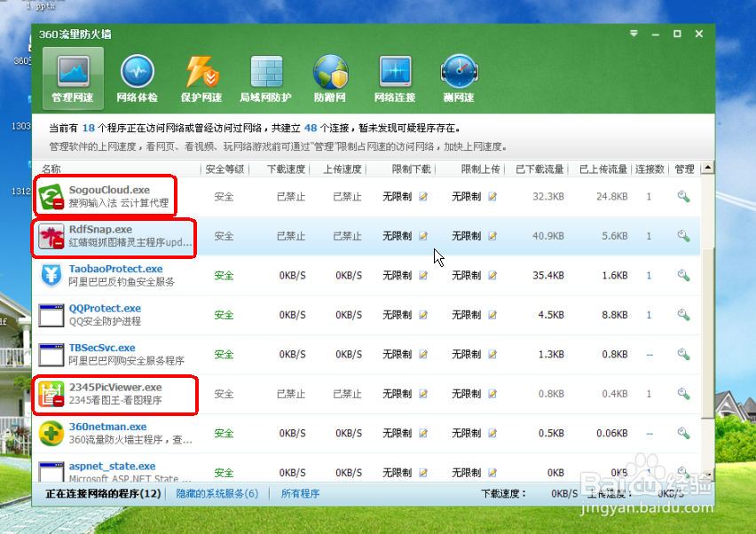Open manage wrench for QQProtect.exe
Image resolution: width=756 pixels, height=534 pixels.
683,315
